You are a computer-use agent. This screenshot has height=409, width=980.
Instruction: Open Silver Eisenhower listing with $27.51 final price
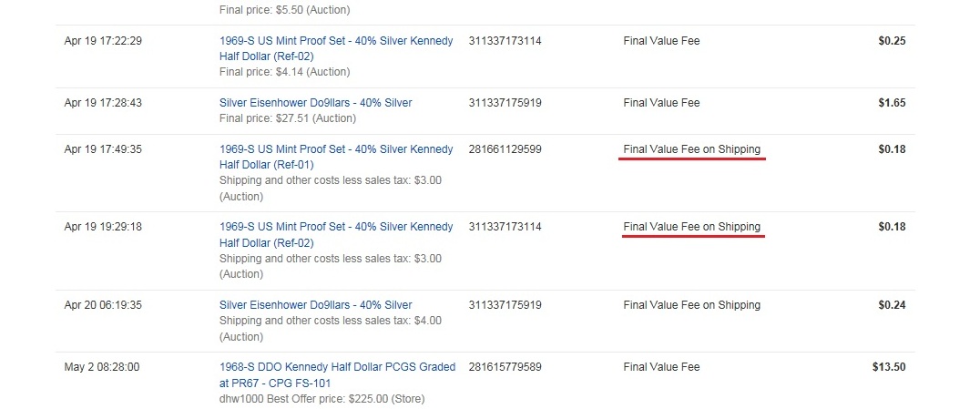click(x=316, y=103)
